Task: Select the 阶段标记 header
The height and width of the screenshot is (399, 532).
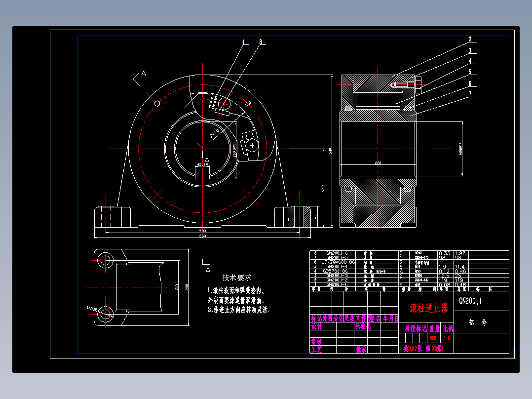Action: click(416, 328)
